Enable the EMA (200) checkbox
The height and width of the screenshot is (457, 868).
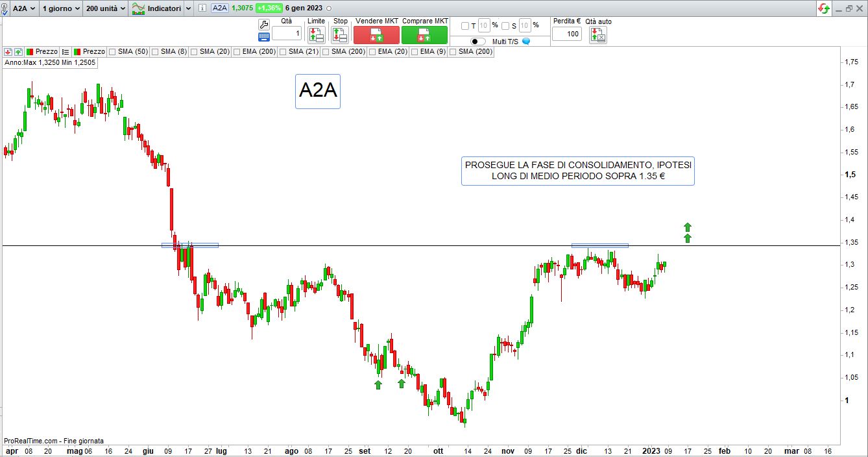[237, 51]
